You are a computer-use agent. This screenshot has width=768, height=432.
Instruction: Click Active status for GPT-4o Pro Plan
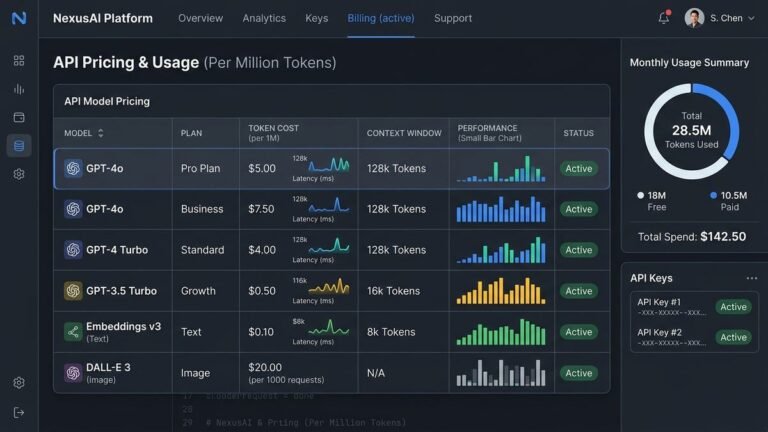click(x=578, y=168)
